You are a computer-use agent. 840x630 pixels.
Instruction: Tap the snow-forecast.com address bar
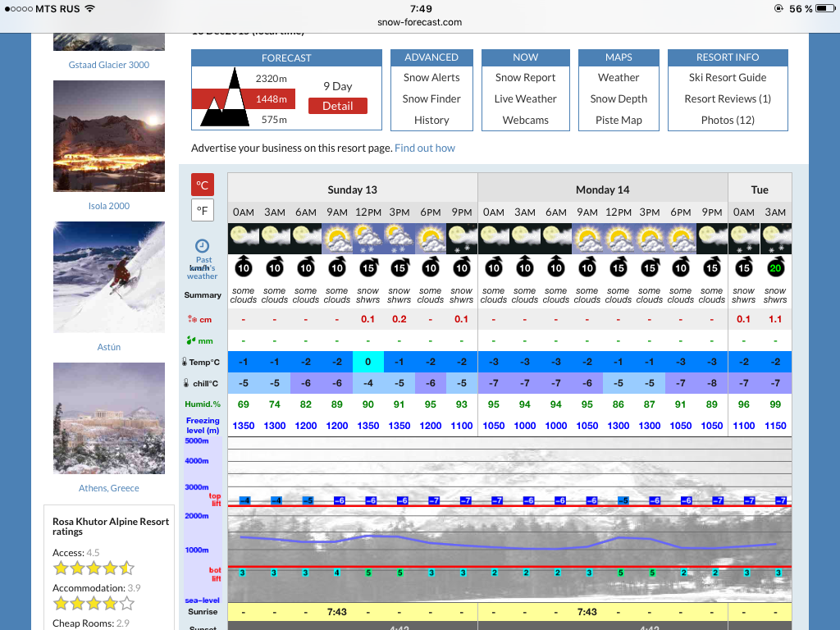[419, 22]
